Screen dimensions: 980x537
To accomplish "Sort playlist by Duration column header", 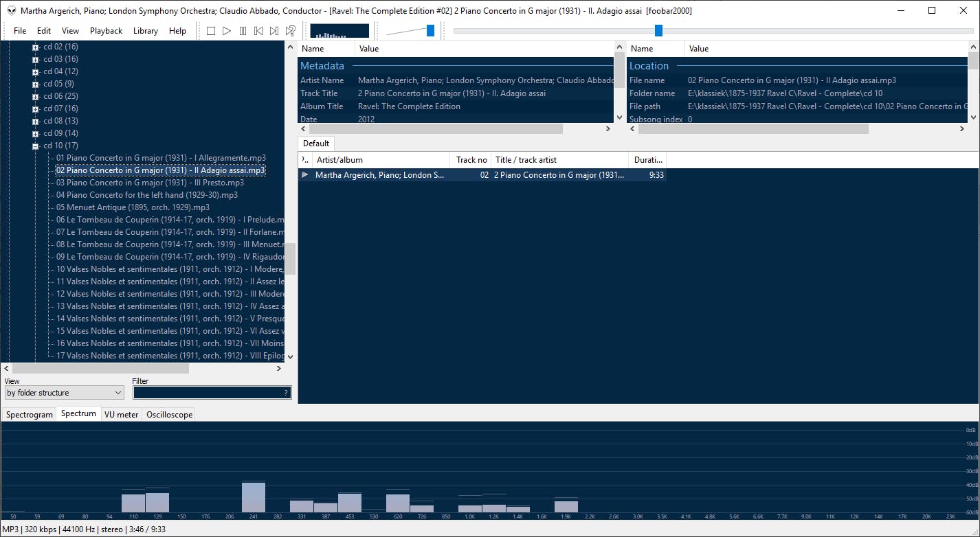I will [x=647, y=160].
